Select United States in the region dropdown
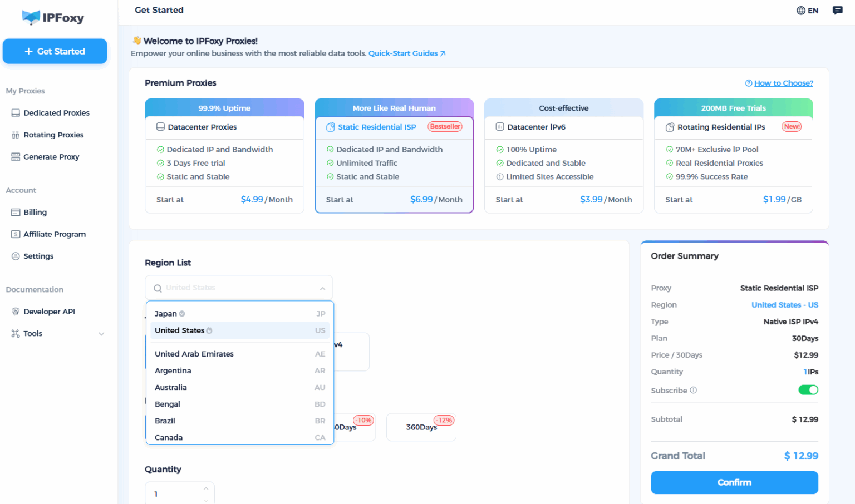The image size is (855, 504). pyautogui.click(x=179, y=330)
